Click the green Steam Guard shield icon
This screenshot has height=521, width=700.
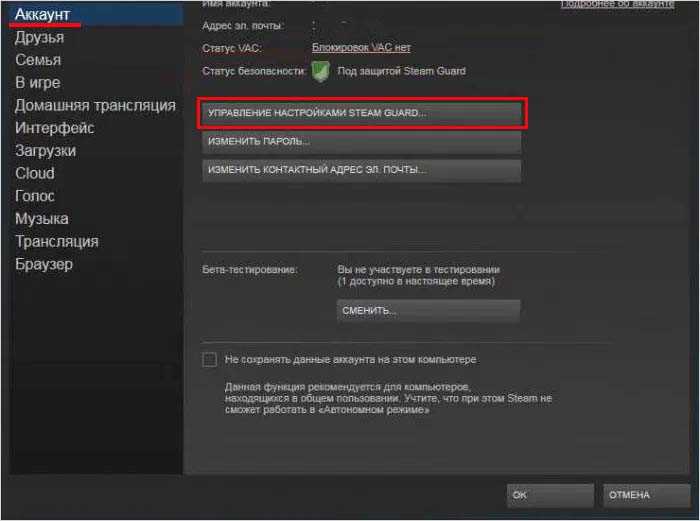point(321,71)
